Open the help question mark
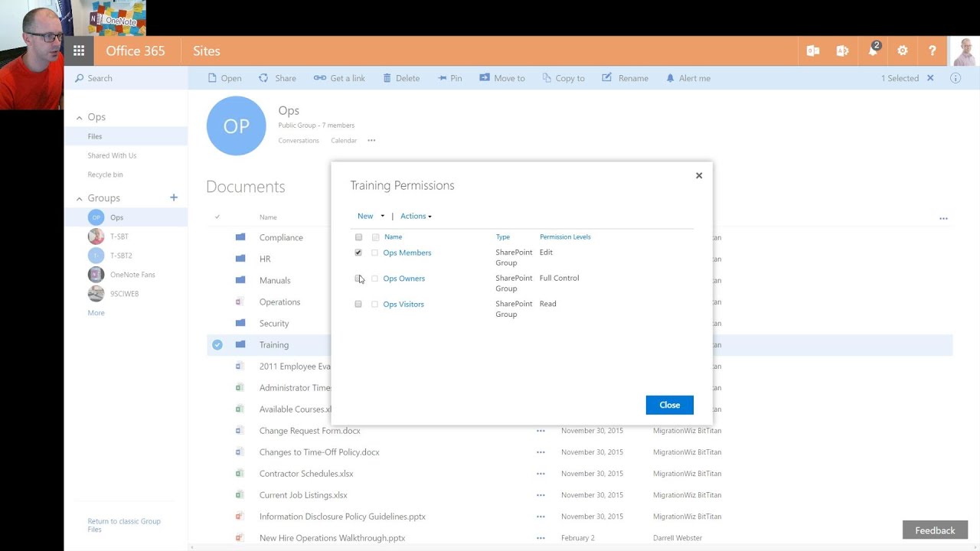Viewport: 980px width, 551px height. click(932, 51)
